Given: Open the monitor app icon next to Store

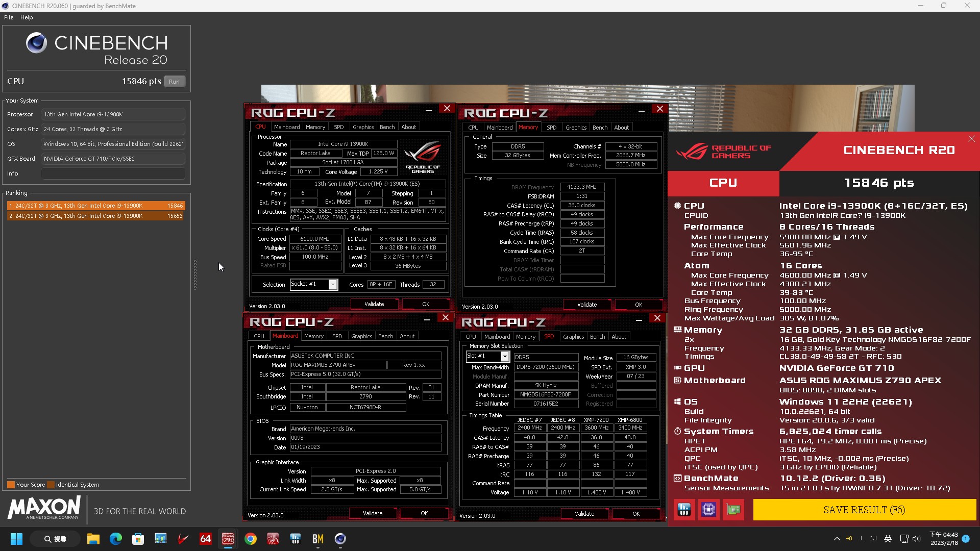Looking at the screenshot, I should (160, 539).
